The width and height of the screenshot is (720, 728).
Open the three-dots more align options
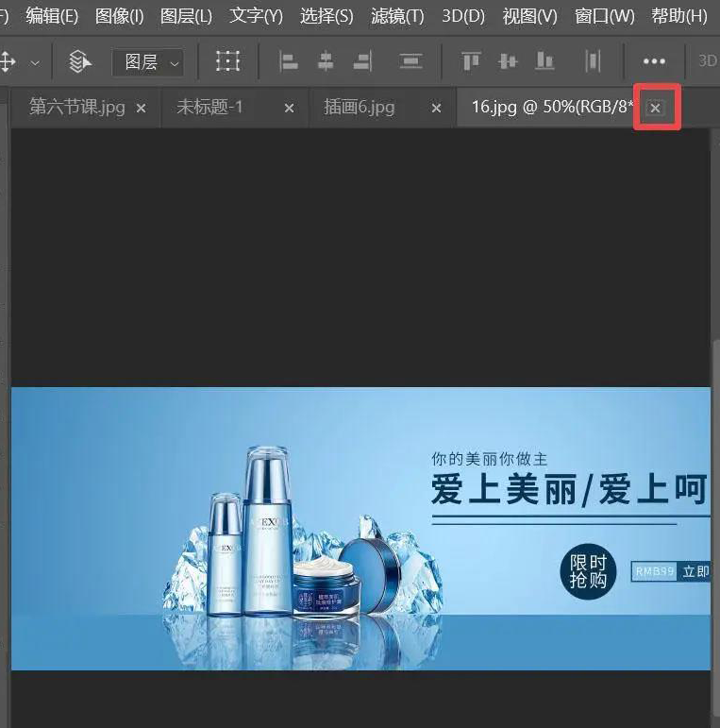(654, 61)
